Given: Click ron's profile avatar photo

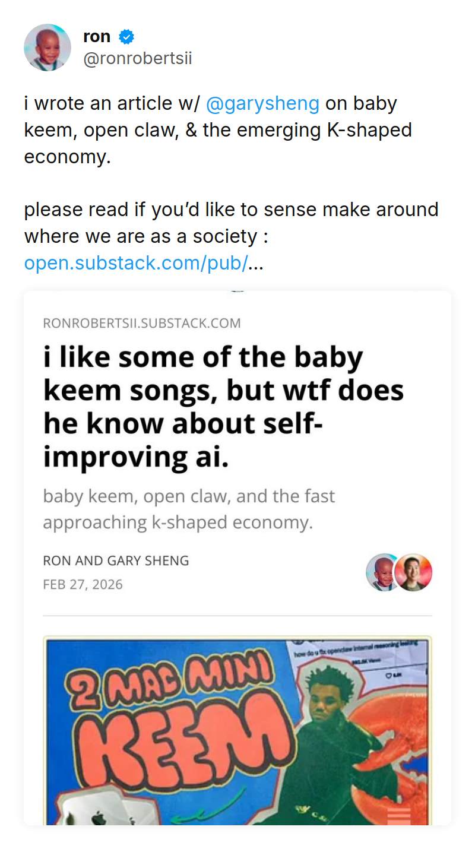Looking at the screenshot, I should pos(47,47).
